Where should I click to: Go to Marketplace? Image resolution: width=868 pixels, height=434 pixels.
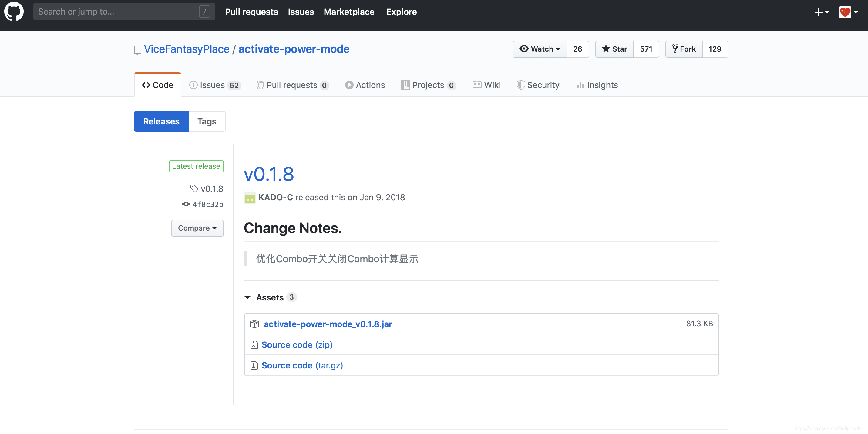pyautogui.click(x=349, y=12)
